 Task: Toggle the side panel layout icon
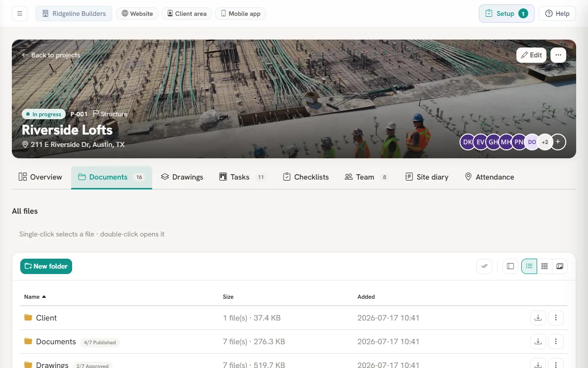[510, 266]
